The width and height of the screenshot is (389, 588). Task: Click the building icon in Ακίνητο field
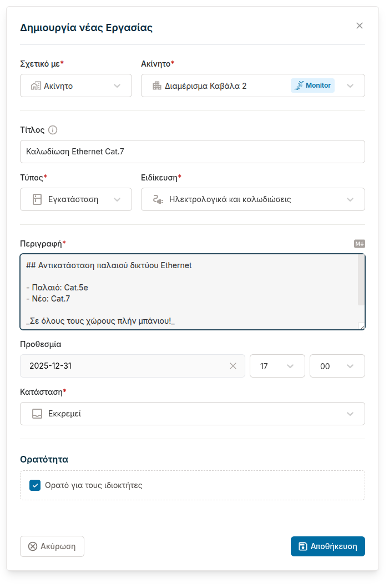click(x=156, y=86)
